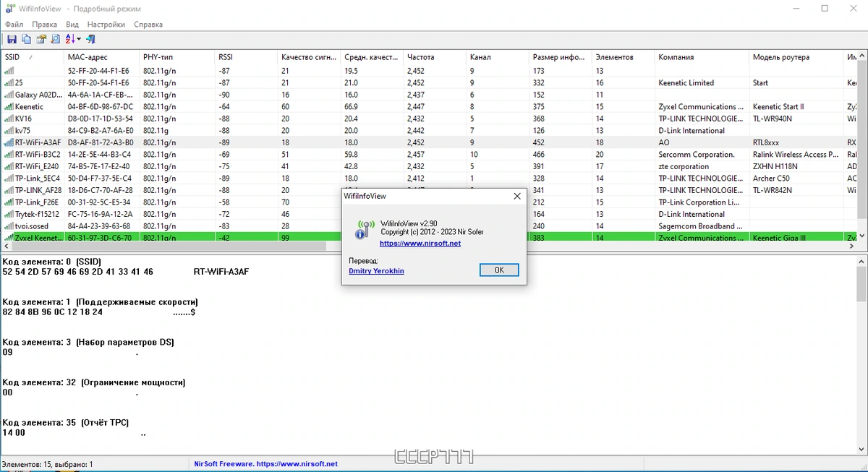868x472 pixels.
Task: Click the Wi-Fi logo icon in the About dialog
Action: [x=364, y=231]
